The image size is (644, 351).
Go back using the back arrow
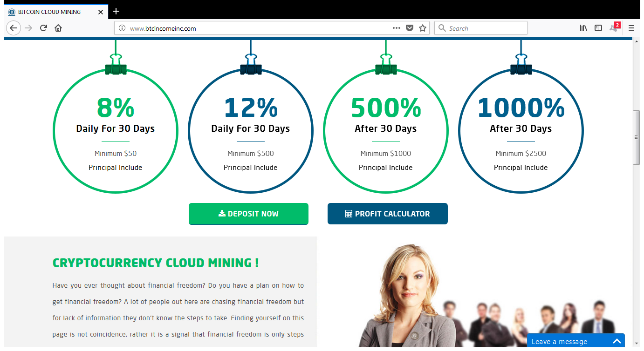pyautogui.click(x=13, y=28)
